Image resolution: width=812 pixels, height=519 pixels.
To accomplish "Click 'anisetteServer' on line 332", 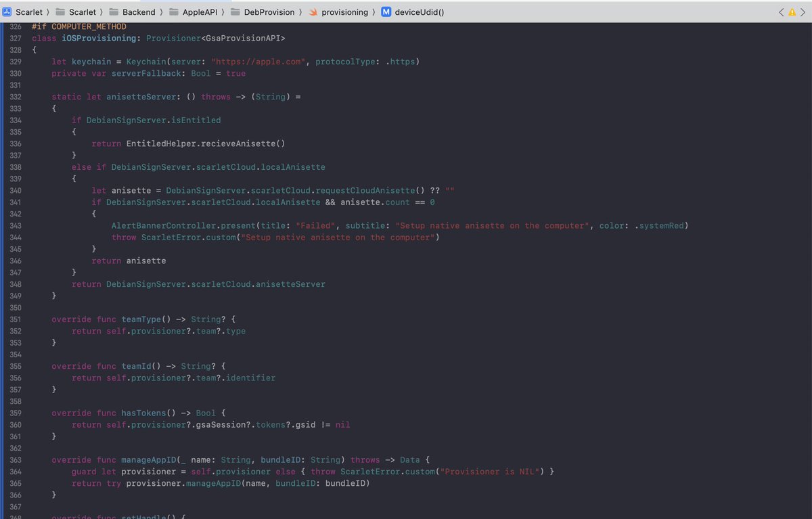I will click(x=141, y=97).
